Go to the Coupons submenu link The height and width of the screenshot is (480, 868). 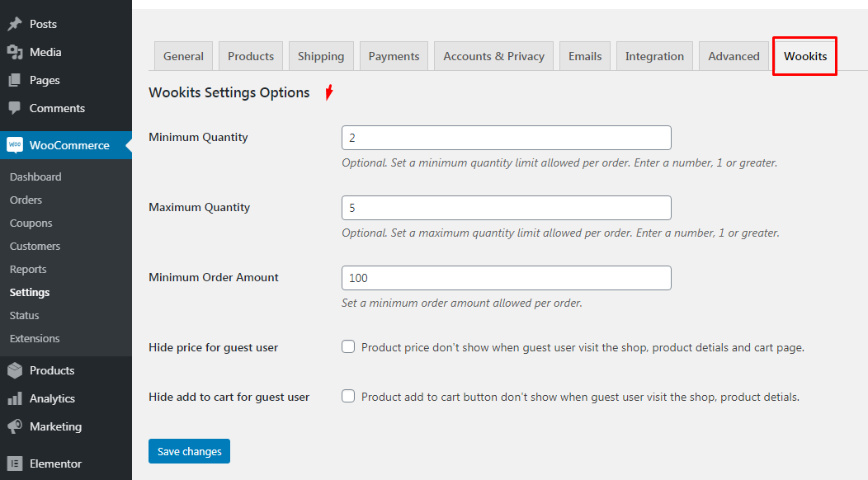pos(31,223)
